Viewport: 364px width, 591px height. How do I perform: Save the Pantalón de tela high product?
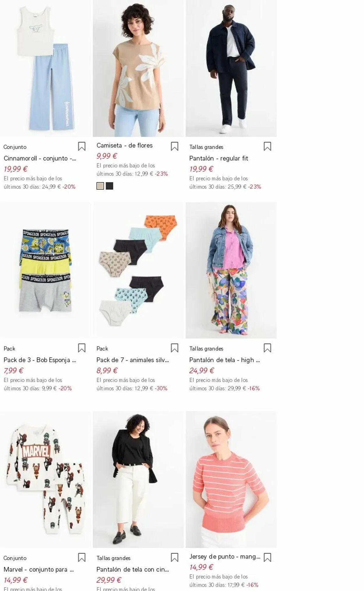(267, 348)
